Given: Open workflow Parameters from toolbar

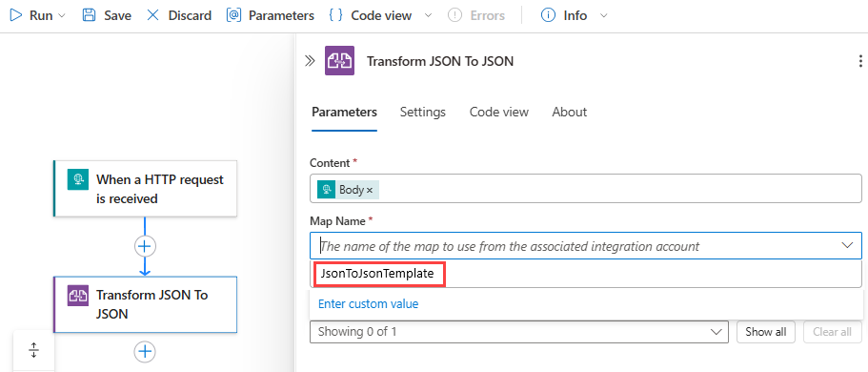Looking at the screenshot, I should 271,15.
